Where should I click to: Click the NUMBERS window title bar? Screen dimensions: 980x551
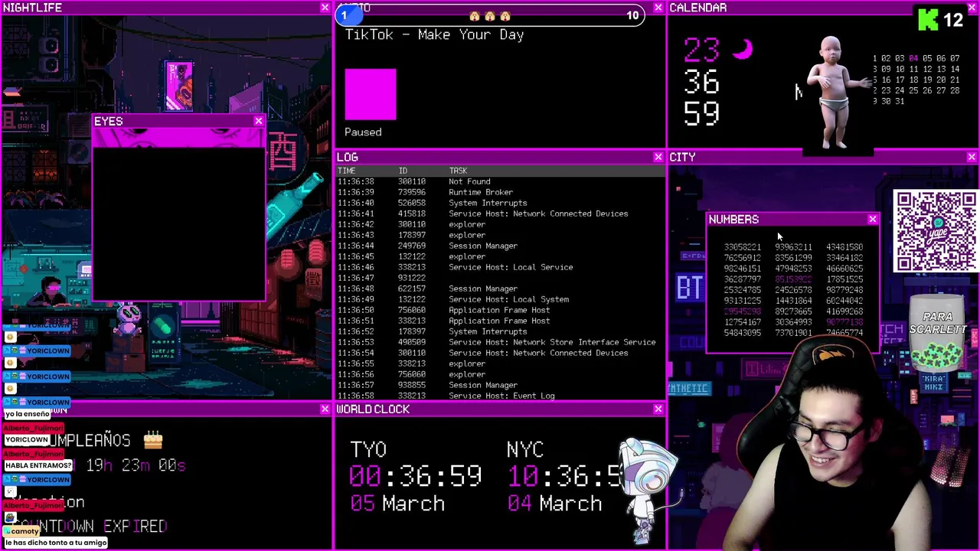pos(792,220)
